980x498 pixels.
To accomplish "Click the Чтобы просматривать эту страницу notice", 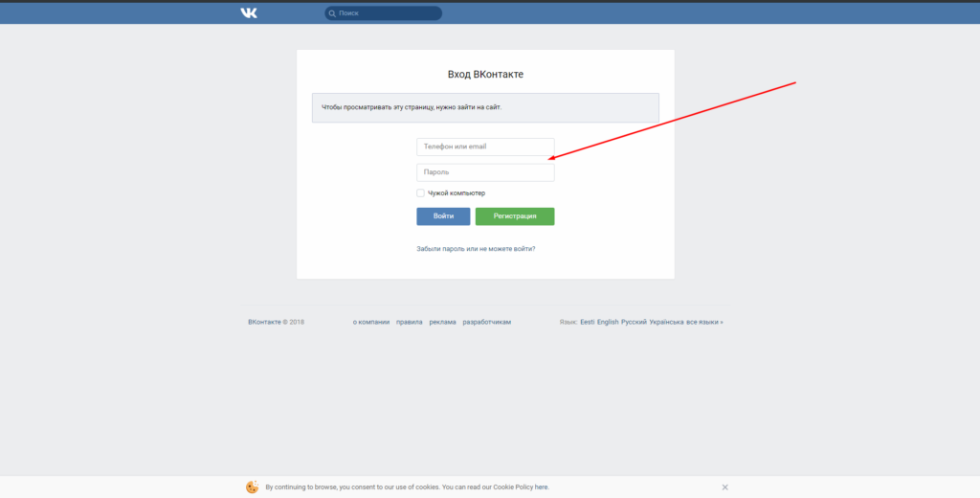I will click(485, 107).
